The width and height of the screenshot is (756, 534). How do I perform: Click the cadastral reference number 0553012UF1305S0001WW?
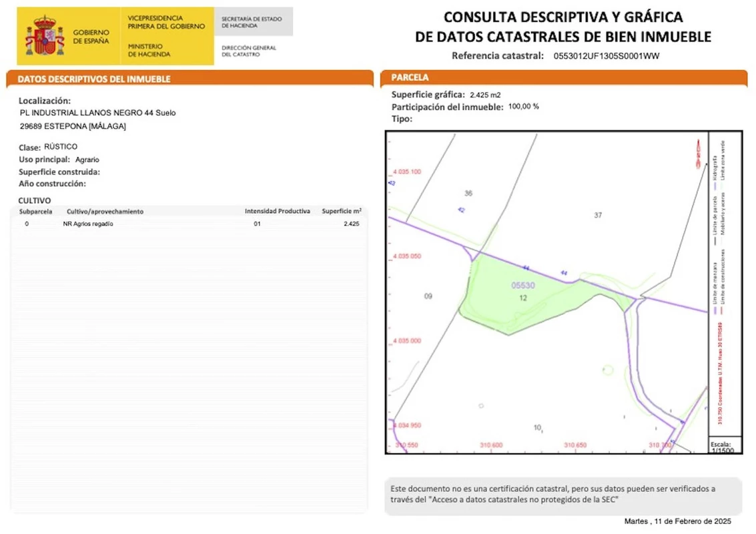point(606,56)
